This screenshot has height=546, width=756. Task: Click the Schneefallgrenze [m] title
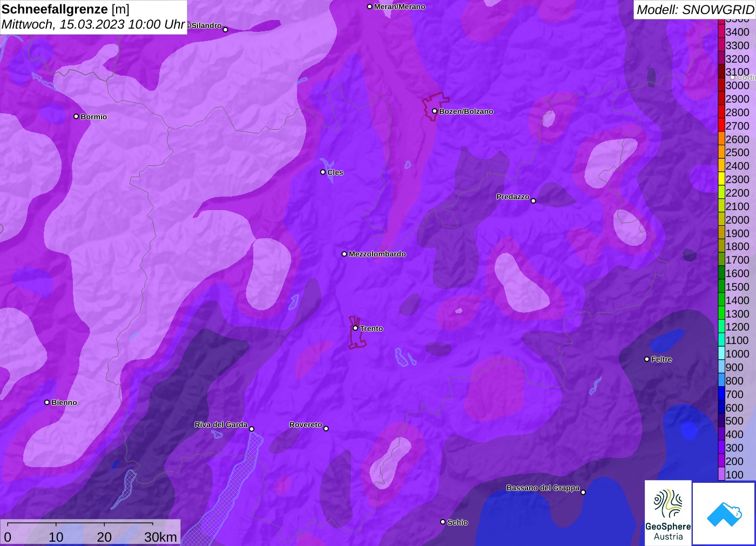65,9
